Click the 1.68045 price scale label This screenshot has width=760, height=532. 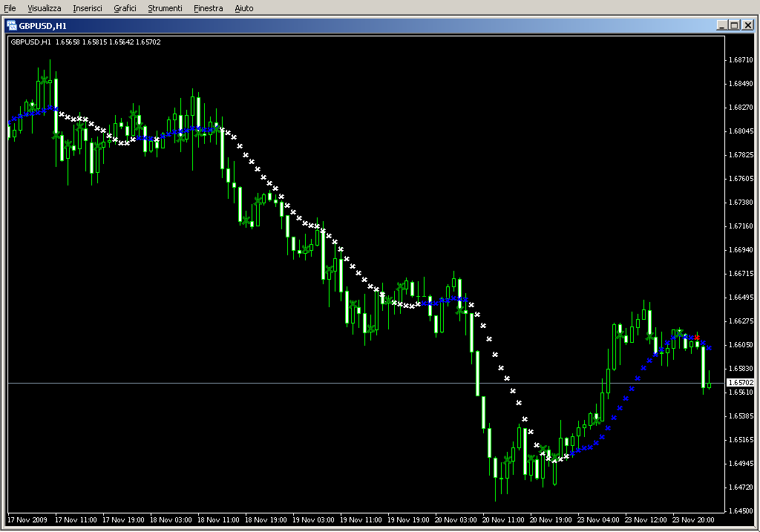741,131
